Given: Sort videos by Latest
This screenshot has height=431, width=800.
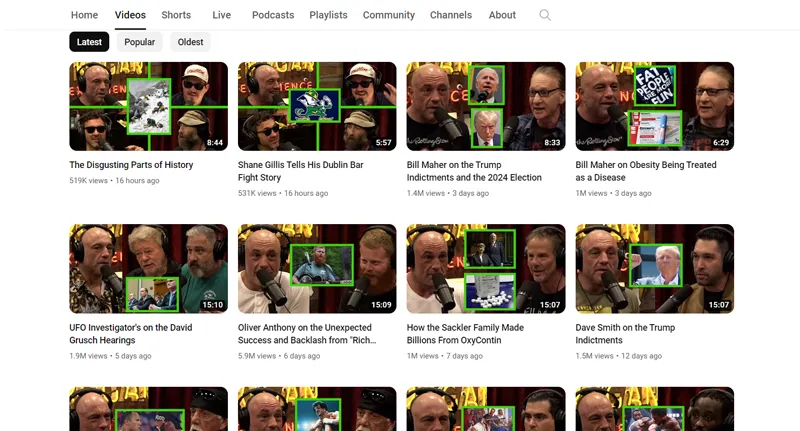Looking at the screenshot, I should point(89,42).
